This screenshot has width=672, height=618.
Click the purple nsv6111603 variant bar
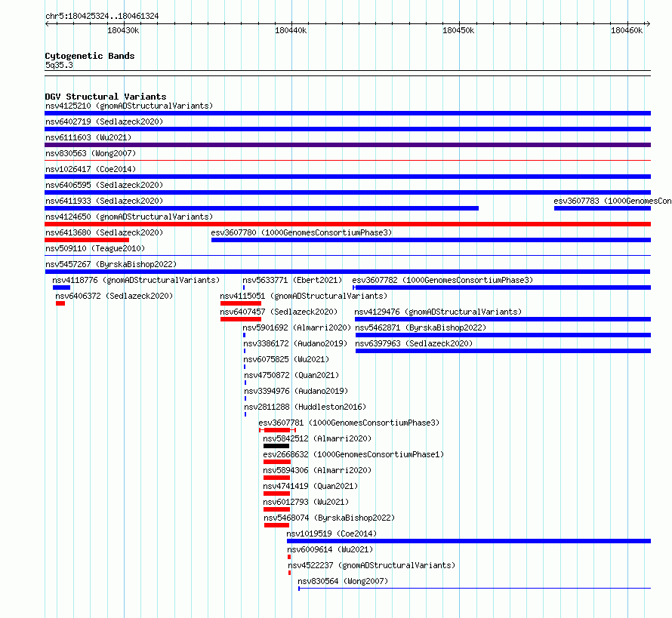pyautogui.click(x=347, y=145)
